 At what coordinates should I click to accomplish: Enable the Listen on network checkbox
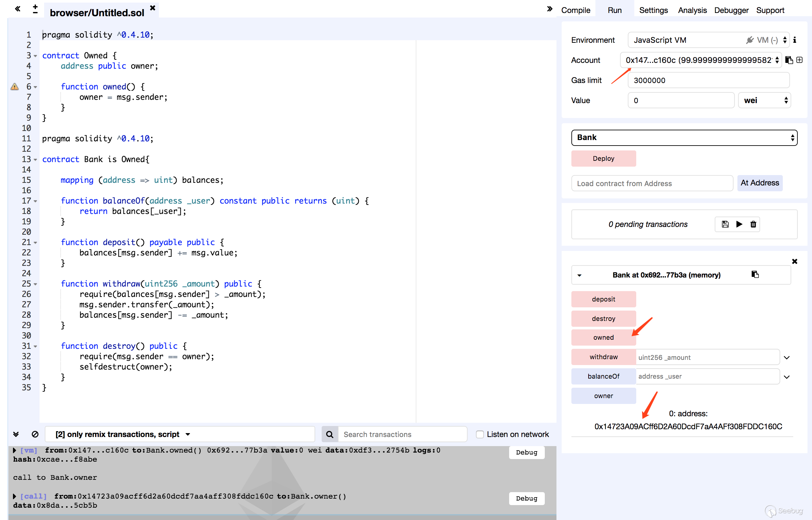click(480, 434)
